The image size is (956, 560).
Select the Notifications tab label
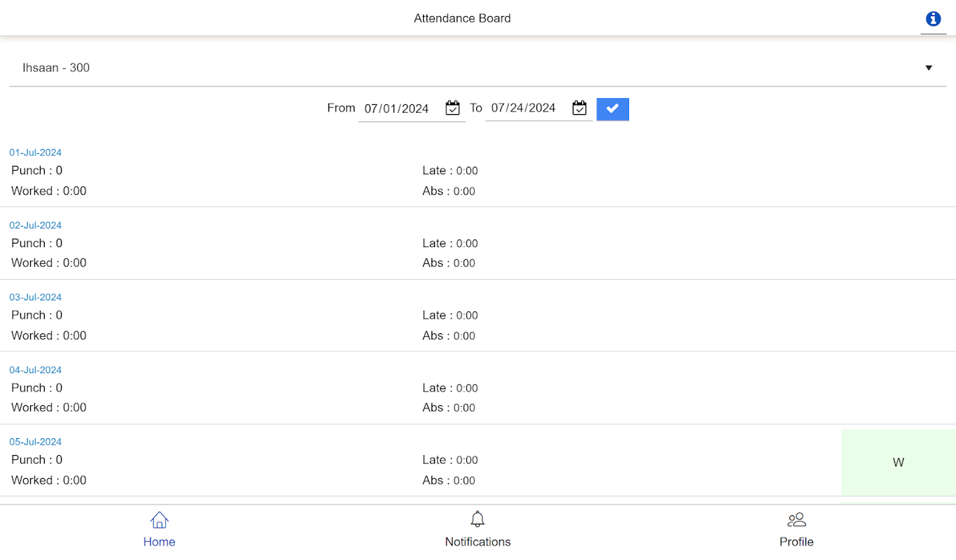pyautogui.click(x=478, y=542)
